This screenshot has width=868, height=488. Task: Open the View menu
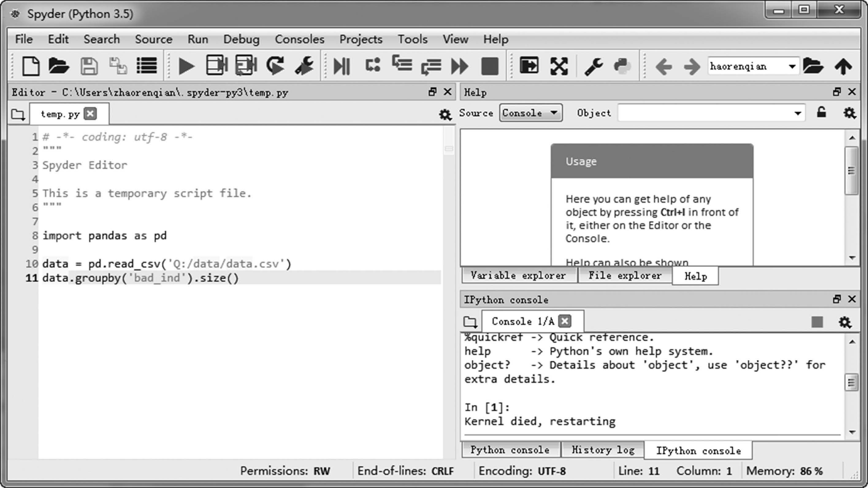[x=455, y=39]
